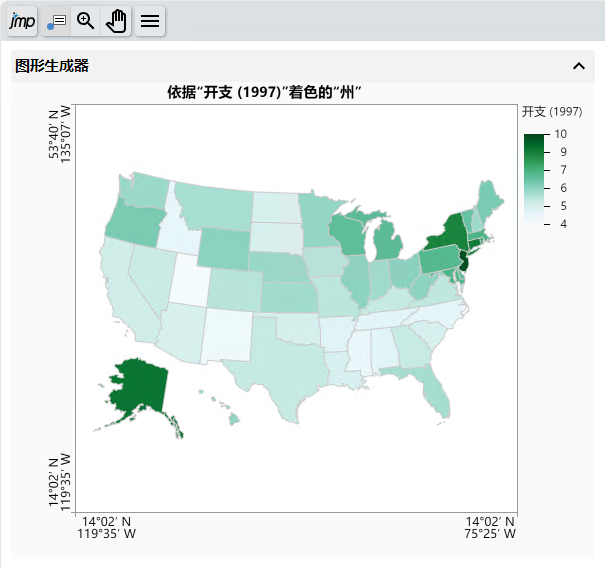Click the 图形生成器 section header
The image size is (605, 567).
[x=302, y=66]
